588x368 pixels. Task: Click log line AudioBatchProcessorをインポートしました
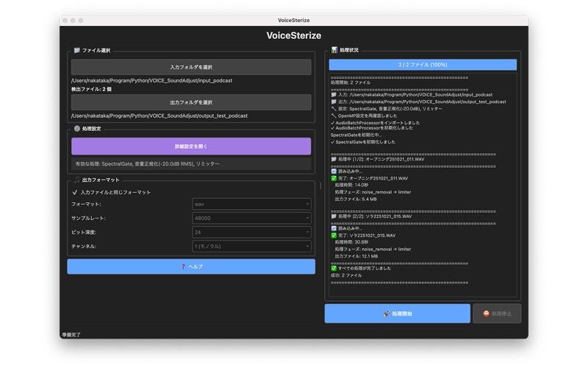[x=378, y=123]
